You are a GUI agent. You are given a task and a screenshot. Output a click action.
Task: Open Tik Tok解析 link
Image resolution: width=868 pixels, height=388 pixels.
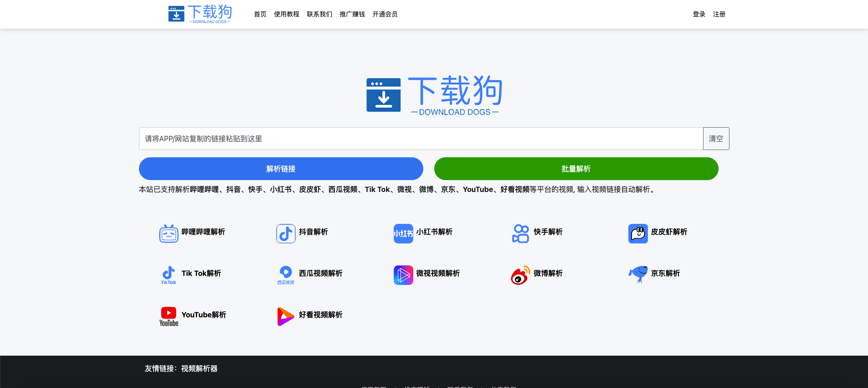201,273
